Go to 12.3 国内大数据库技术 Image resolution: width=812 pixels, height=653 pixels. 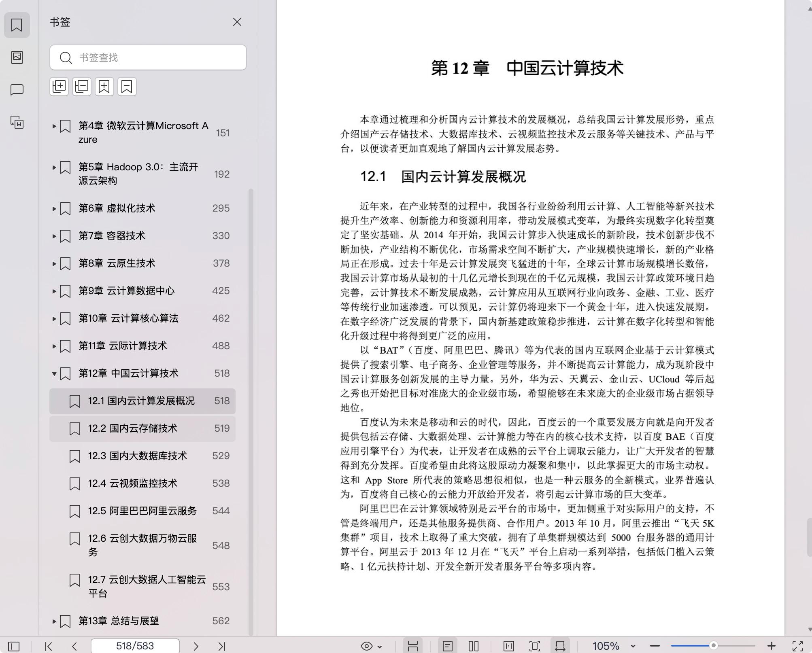[142, 456]
